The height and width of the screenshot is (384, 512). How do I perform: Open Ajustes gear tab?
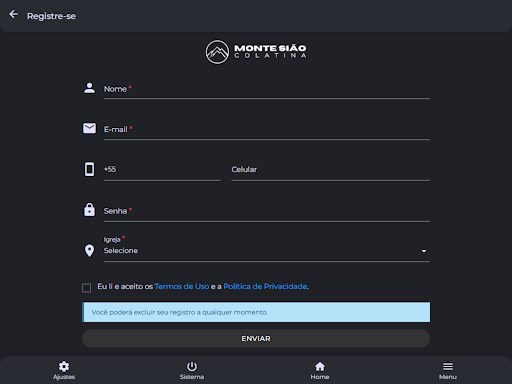[x=64, y=370]
